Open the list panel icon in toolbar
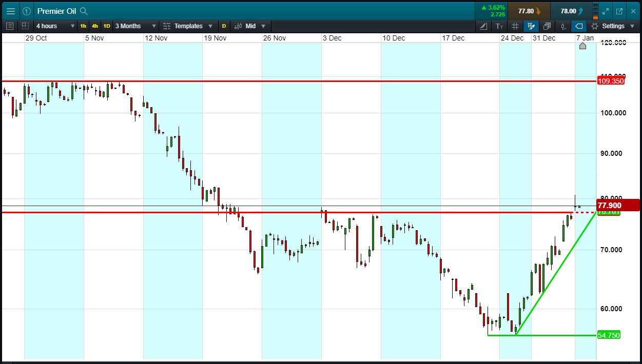Viewport: 642px width, 364px height. (x=10, y=26)
